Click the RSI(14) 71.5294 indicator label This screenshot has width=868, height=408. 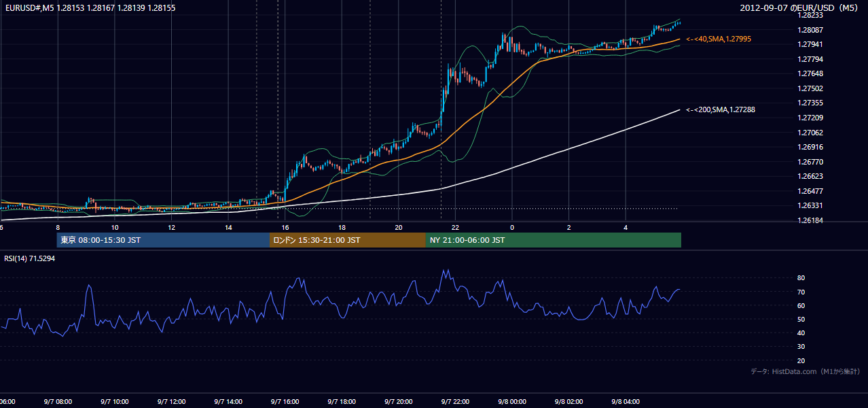coord(30,258)
